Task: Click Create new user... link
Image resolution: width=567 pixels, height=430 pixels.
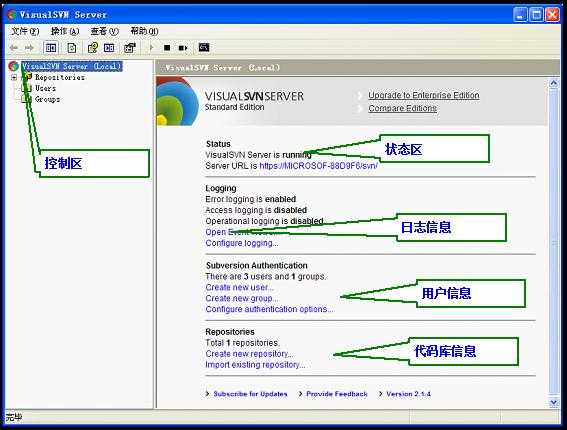Action: 239,288
